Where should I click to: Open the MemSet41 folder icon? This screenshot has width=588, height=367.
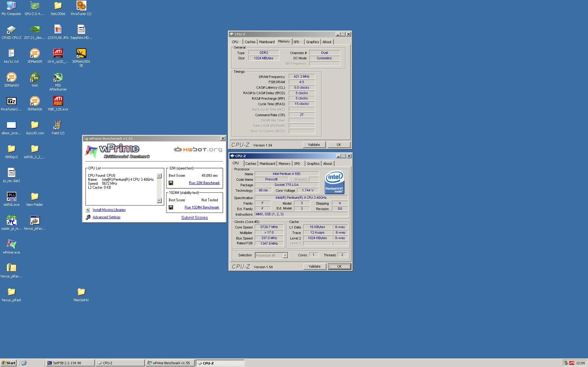[x=81, y=292]
